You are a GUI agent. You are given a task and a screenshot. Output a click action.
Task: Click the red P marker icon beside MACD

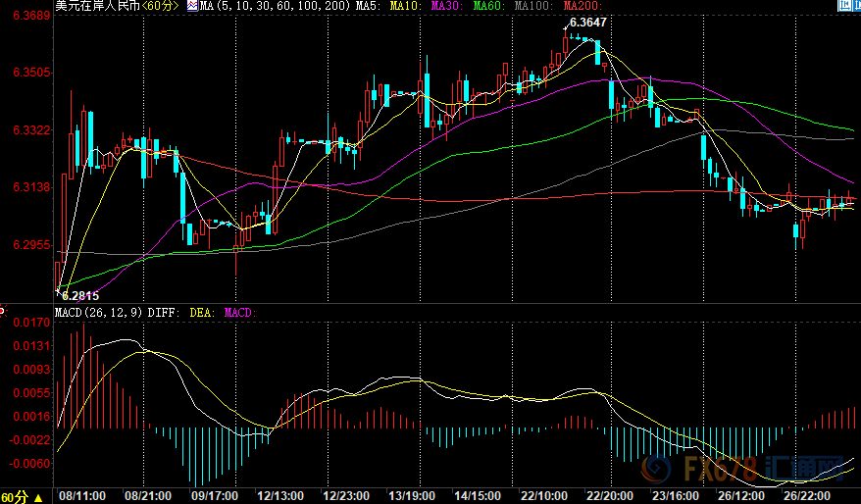click(3, 313)
